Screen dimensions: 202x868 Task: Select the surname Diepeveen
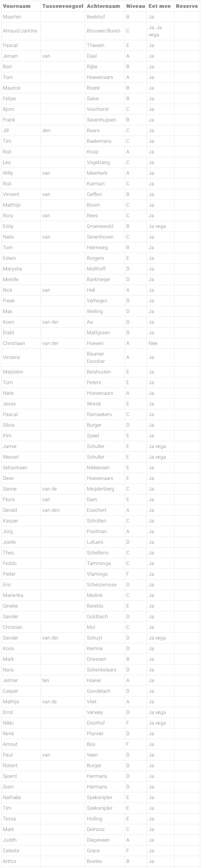98,839
